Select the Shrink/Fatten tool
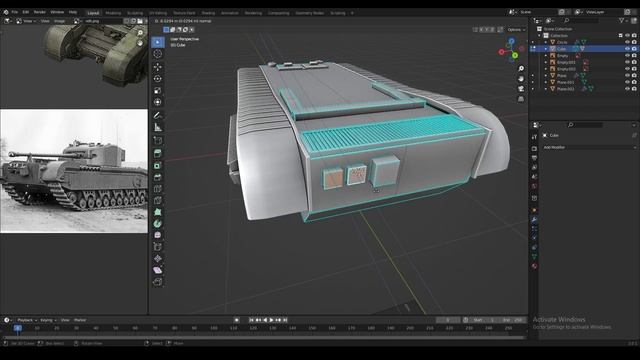 [x=158, y=258]
